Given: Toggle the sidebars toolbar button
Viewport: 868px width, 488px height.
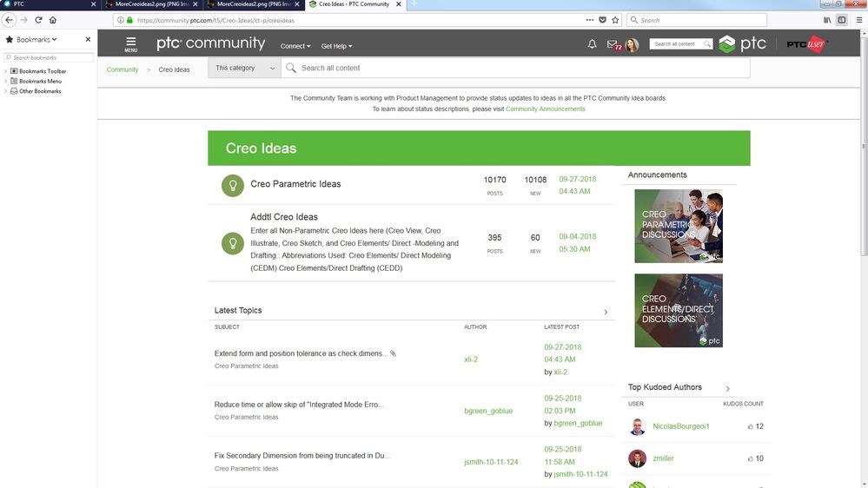Looking at the screenshot, I should pos(841,20).
